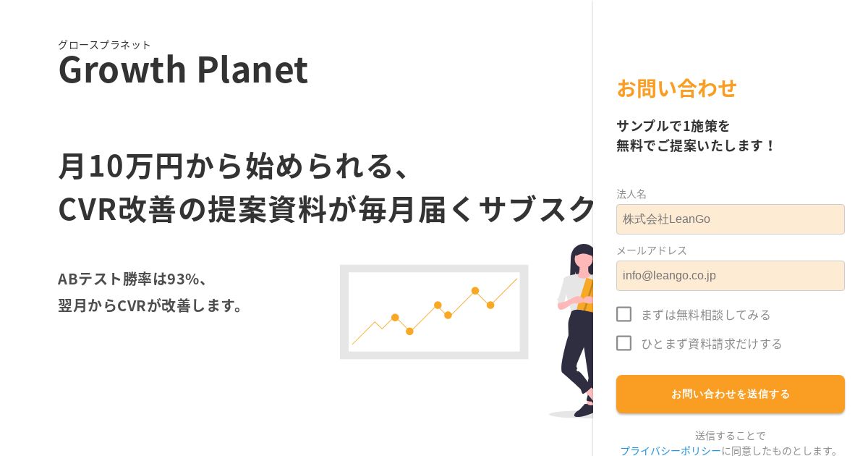Viewport: 868px width, 456px height.
Task: Click the ひとまず資料請求だけする label text
Action: (712, 344)
